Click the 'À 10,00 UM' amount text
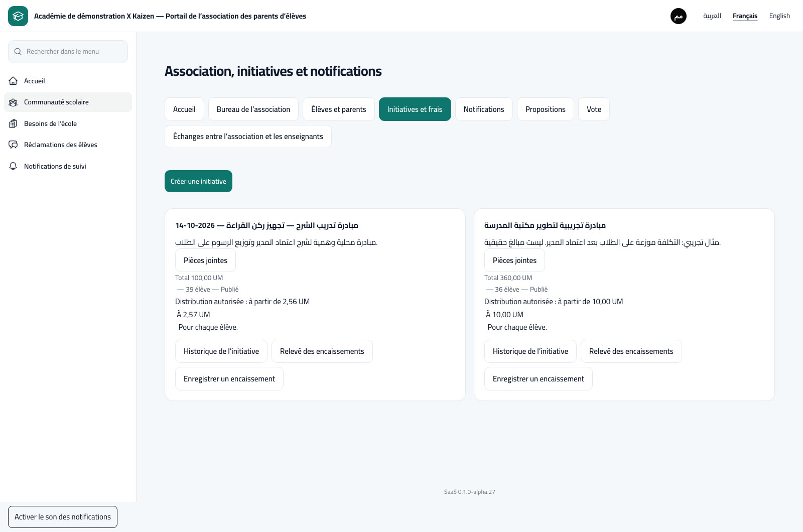Viewport: 803px width, 532px height. 504,315
